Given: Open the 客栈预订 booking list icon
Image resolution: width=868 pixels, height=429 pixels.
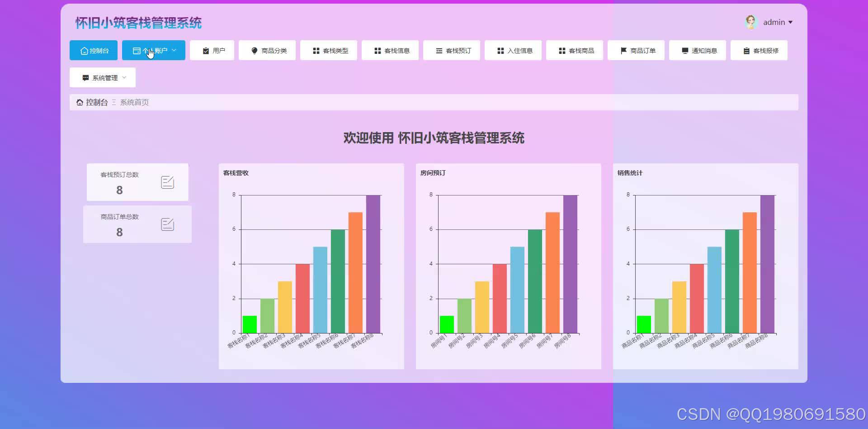Looking at the screenshot, I should (438, 50).
